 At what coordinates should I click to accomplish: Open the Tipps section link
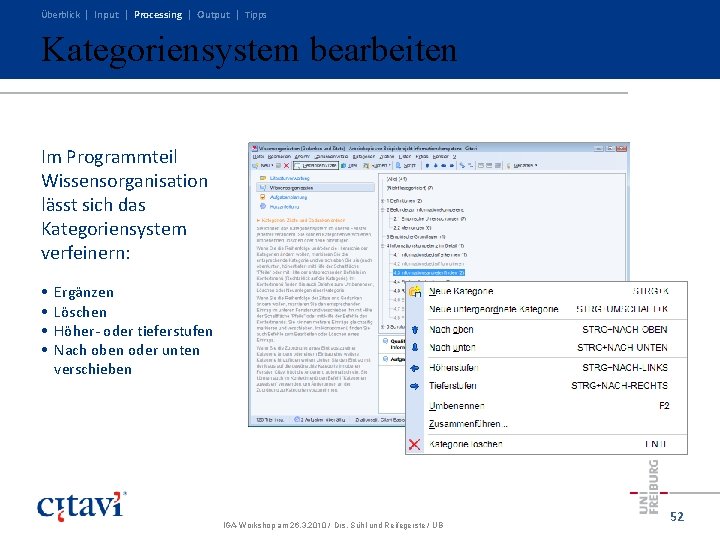click(x=255, y=15)
